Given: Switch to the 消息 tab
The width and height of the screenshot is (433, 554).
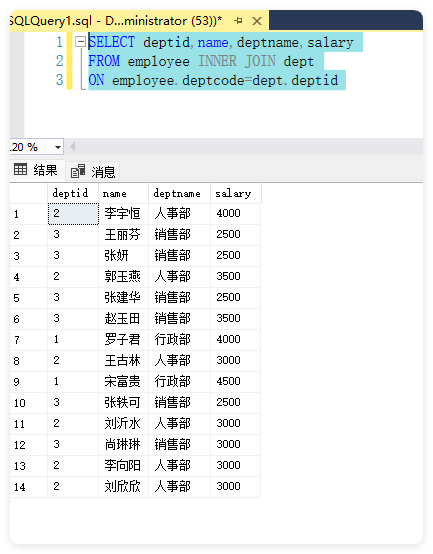Looking at the screenshot, I should [93, 172].
